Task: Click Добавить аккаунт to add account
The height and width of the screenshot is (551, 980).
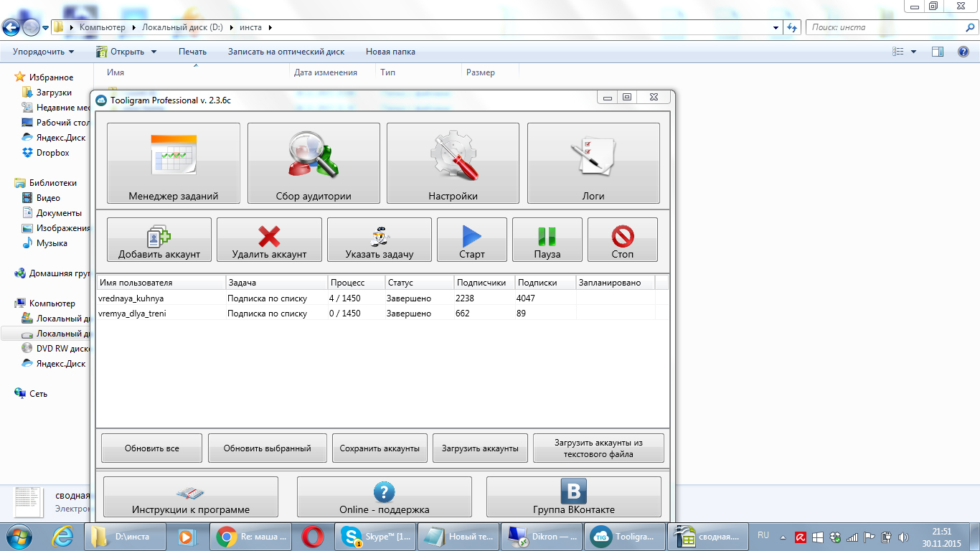Action: 159,240
